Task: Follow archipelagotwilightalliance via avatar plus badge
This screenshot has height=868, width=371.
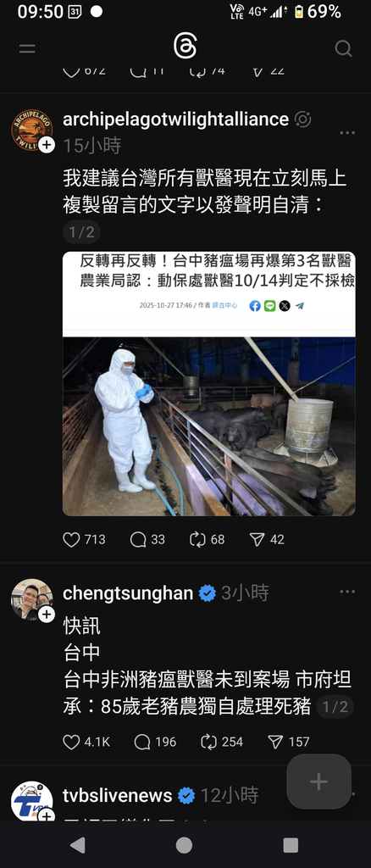Action: tap(47, 146)
